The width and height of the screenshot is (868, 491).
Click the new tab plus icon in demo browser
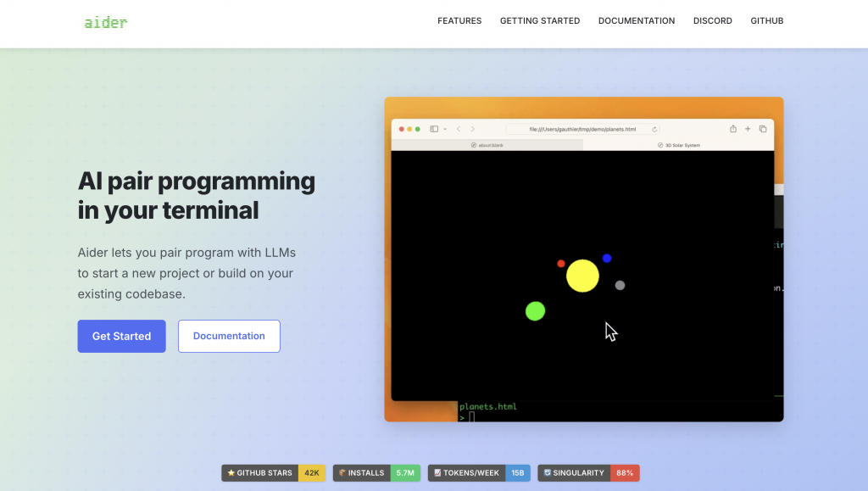pyautogui.click(x=748, y=129)
